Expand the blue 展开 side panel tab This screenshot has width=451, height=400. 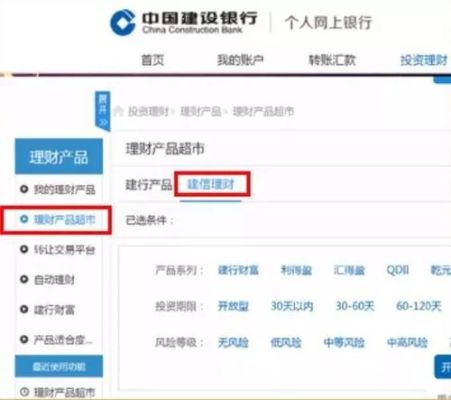click(x=103, y=111)
